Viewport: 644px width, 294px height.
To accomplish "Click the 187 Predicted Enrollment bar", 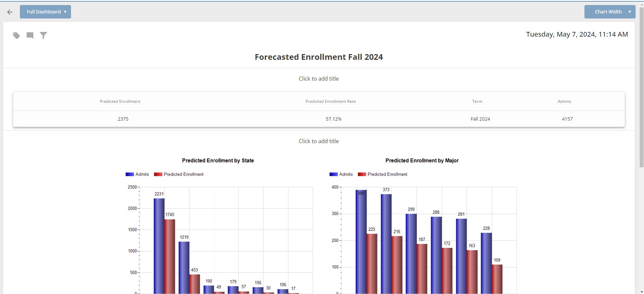I will coord(422,269).
